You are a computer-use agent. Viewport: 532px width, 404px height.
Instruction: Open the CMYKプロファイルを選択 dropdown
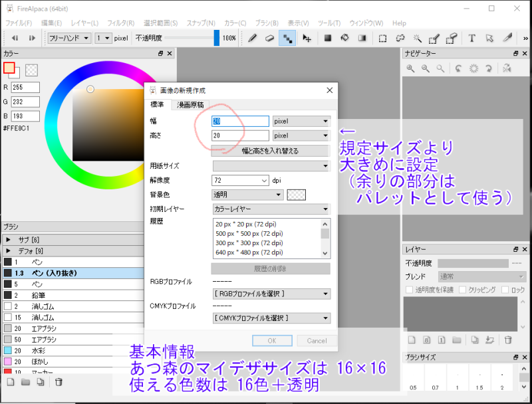[271, 318]
